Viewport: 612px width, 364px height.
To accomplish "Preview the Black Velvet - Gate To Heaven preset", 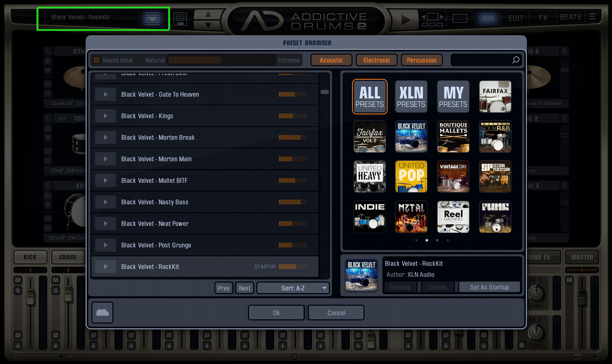I will [106, 94].
